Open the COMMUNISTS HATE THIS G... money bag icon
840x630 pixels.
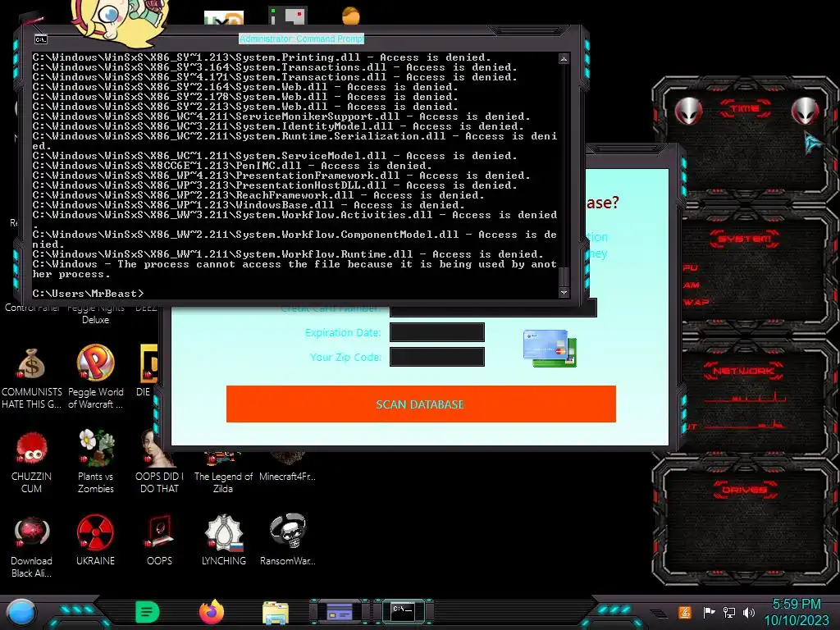point(31,364)
